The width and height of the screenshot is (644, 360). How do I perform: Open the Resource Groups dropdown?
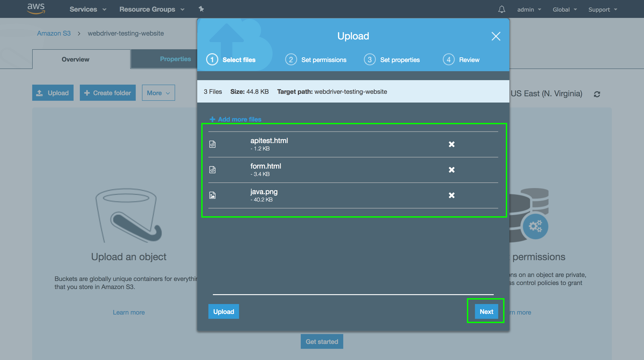pos(152,9)
